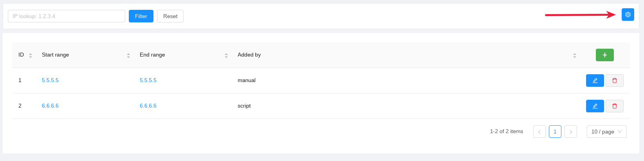Image resolution: width=644 pixels, height=161 pixels.
Task: Focus the IP lookup input field
Action: click(x=67, y=16)
